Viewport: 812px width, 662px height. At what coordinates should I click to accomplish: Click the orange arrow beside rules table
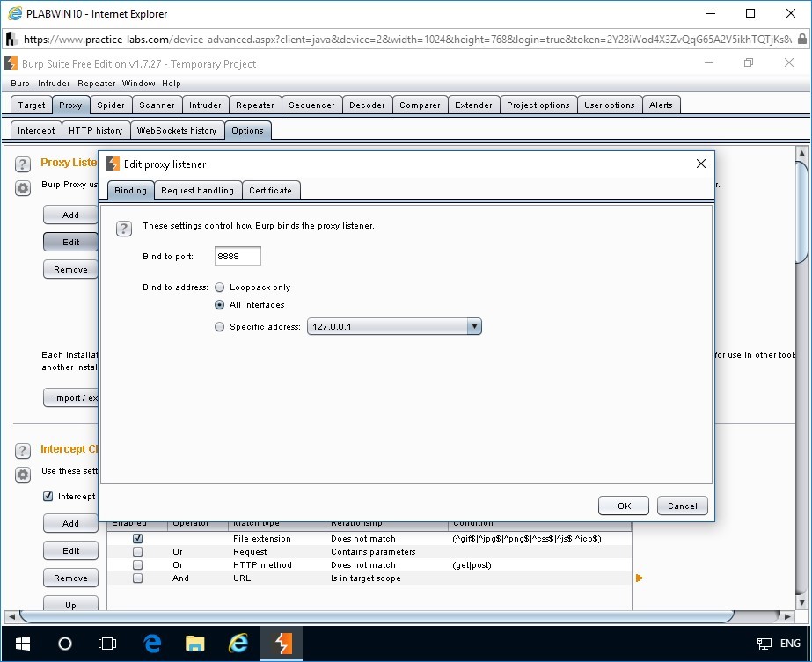click(x=640, y=578)
